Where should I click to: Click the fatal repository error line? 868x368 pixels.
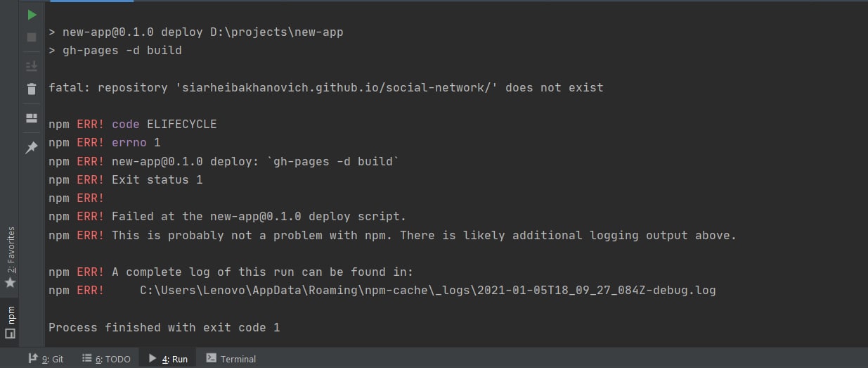[x=326, y=88]
